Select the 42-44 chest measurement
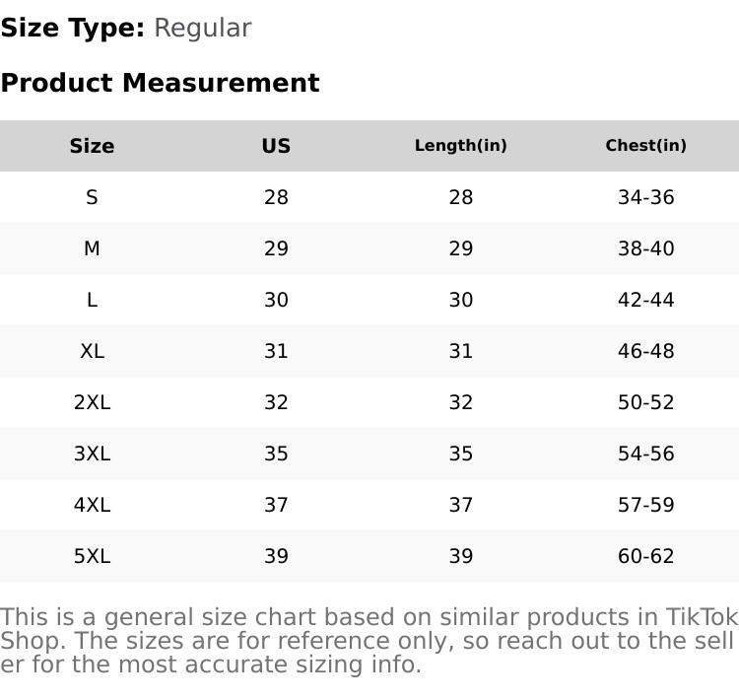 pos(645,300)
